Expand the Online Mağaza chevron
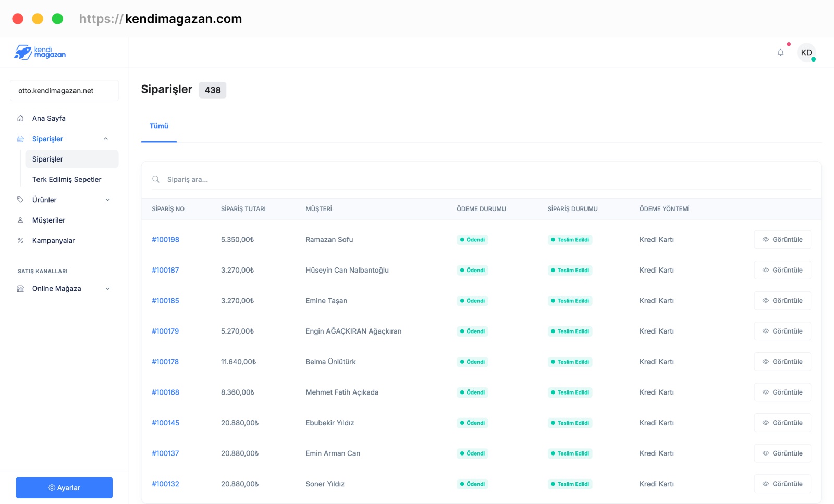 (108, 289)
